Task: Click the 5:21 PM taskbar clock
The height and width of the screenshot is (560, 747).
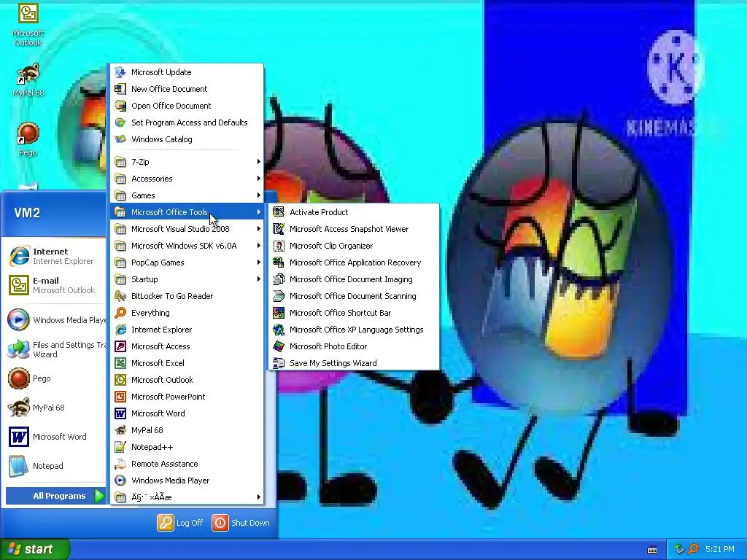Action: coord(720,549)
